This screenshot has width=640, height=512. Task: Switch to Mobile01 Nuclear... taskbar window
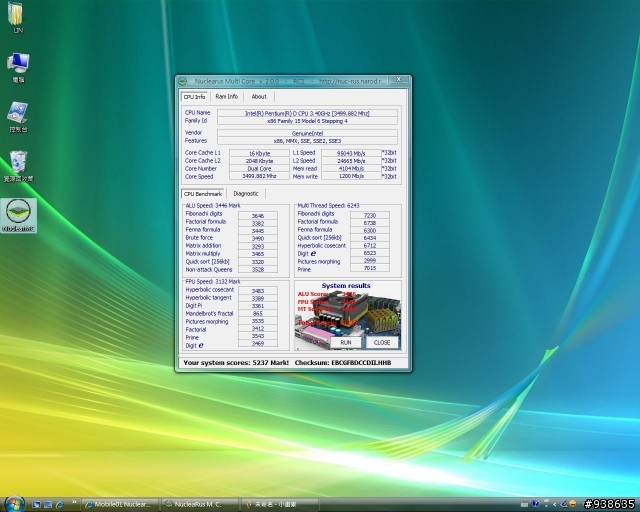(x=120, y=505)
